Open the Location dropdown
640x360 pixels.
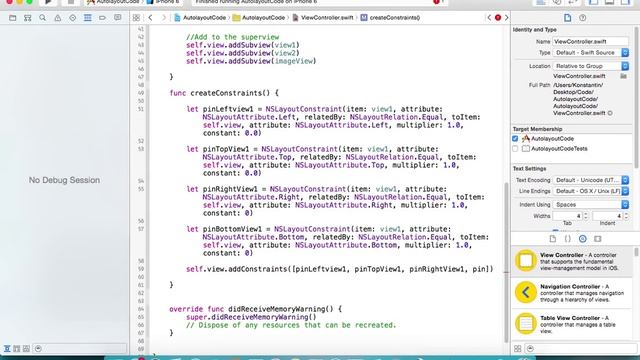click(x=591, y=66)
